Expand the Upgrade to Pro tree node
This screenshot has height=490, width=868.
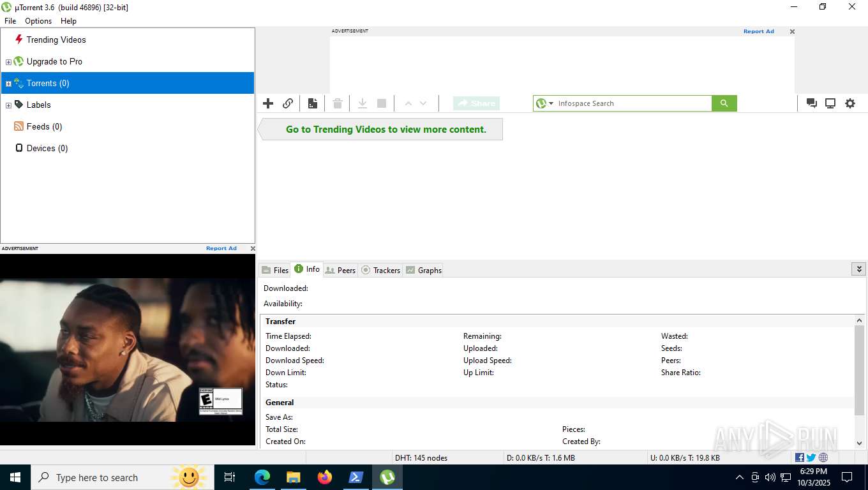pyautogui.click(x=8, y=62)
